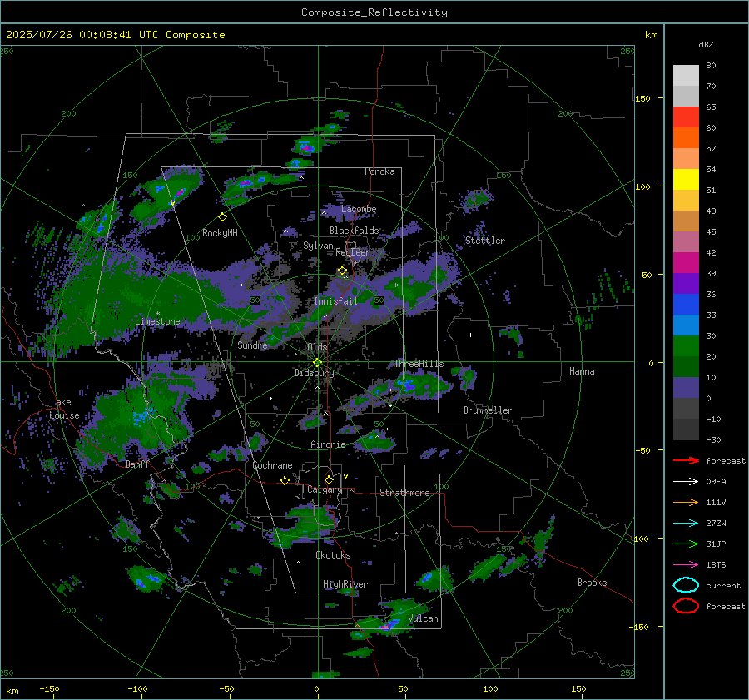Click the -150 tick on bottom axis
Image resolution: width=749 pixels, height=700 pixels.
point(49,688)
